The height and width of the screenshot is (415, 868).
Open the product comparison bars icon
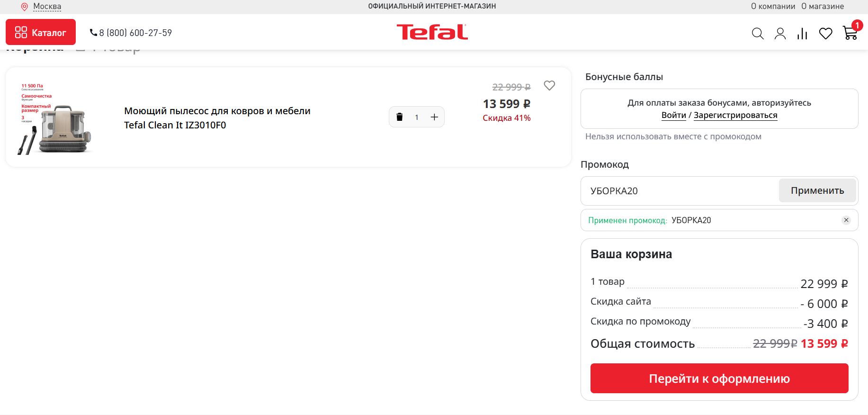(802, 34)
